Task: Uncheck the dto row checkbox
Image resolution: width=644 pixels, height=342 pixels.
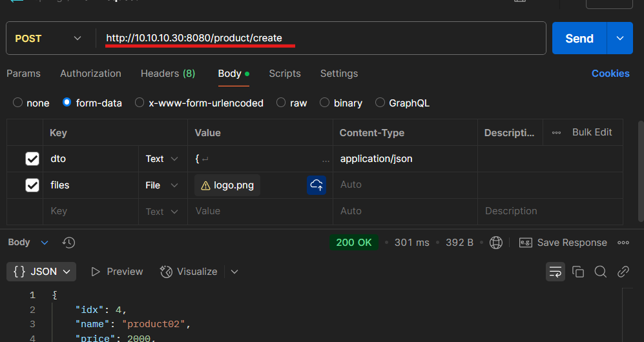Action: coord(32,159)
